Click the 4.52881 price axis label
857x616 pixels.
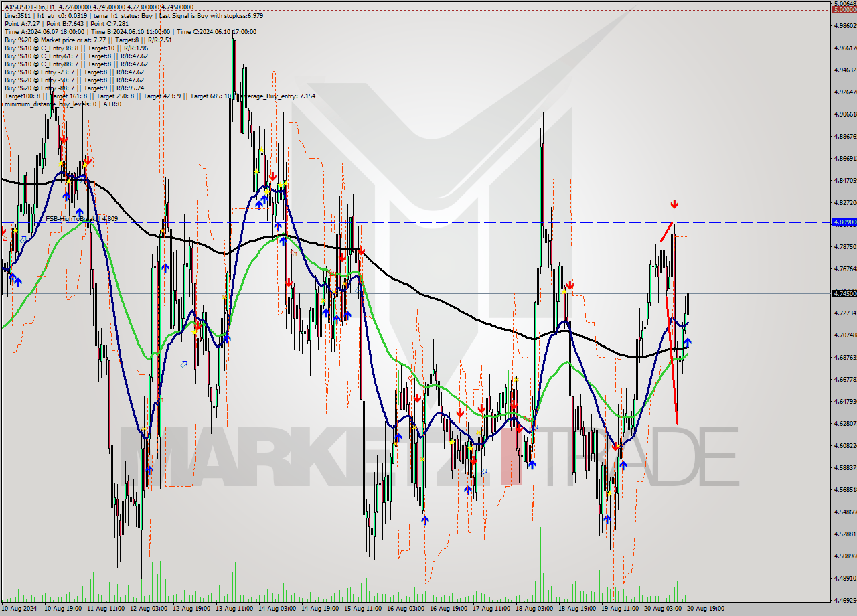click(x=845, y=534)
